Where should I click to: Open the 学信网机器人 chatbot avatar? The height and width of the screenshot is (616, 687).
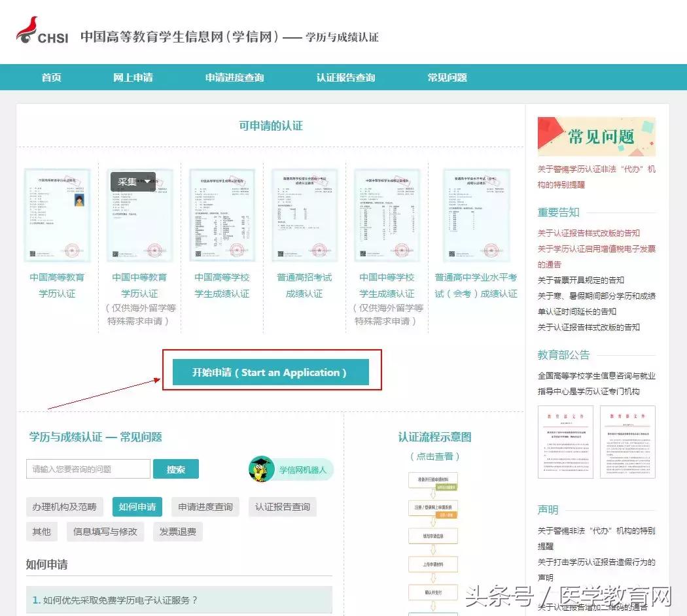(260, 469)
